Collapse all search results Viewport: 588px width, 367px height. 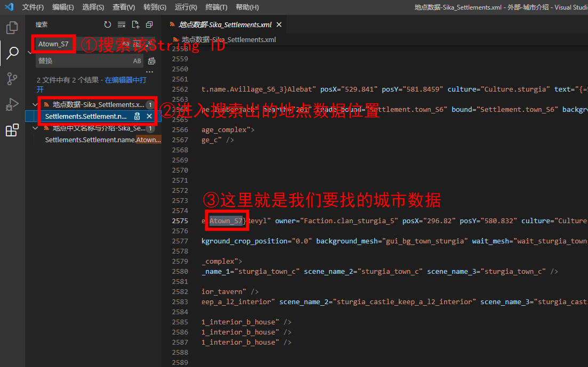click(149, 25)
